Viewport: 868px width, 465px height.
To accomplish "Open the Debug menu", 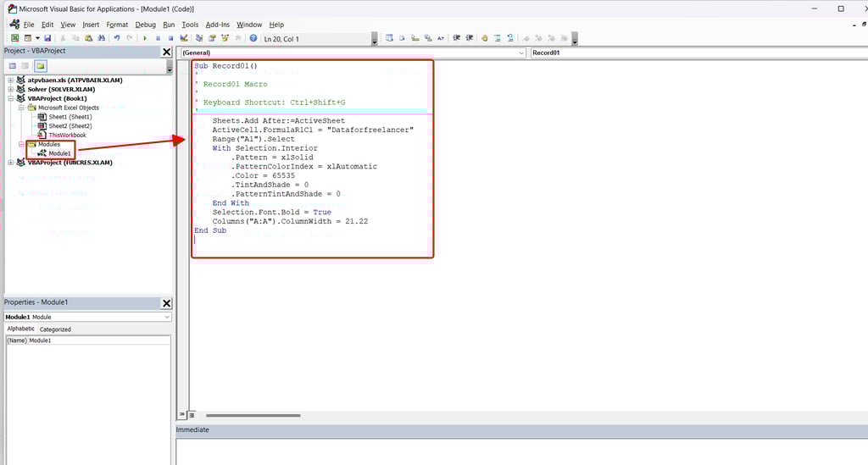I will [x=146, y=25].
